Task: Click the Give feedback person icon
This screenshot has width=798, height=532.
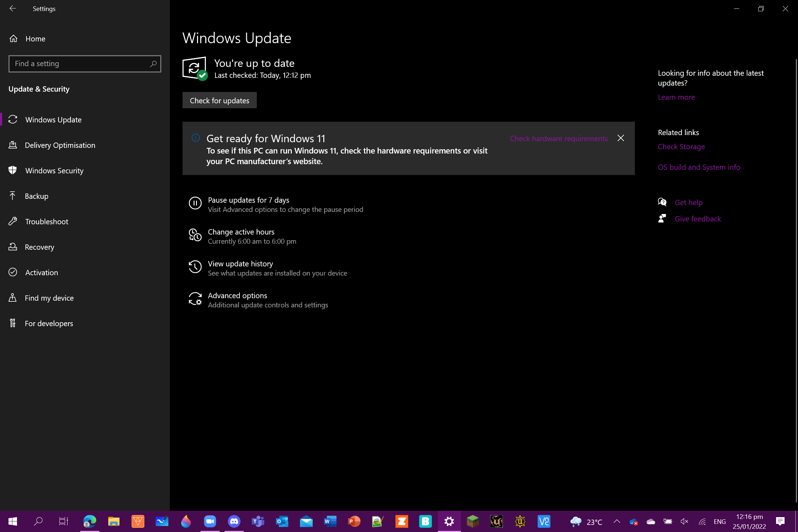Action: pyautogui.click(x=662, y=219)
